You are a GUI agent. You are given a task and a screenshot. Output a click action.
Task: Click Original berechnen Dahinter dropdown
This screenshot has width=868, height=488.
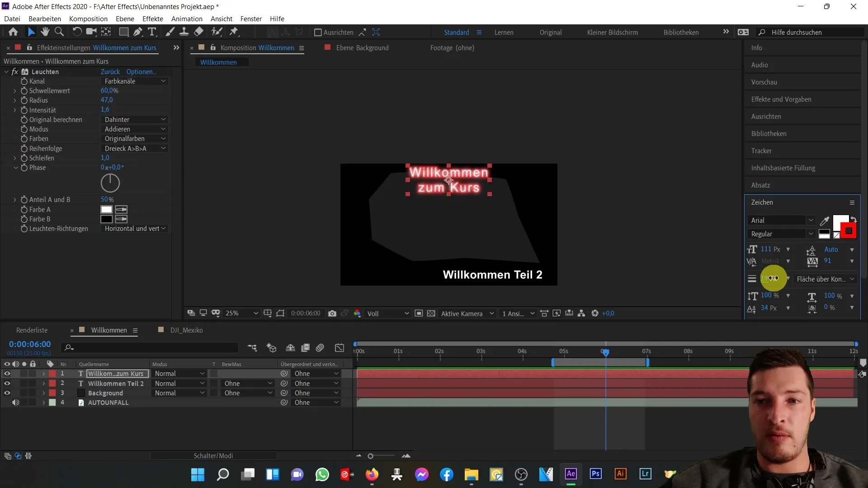click(133, 119)
